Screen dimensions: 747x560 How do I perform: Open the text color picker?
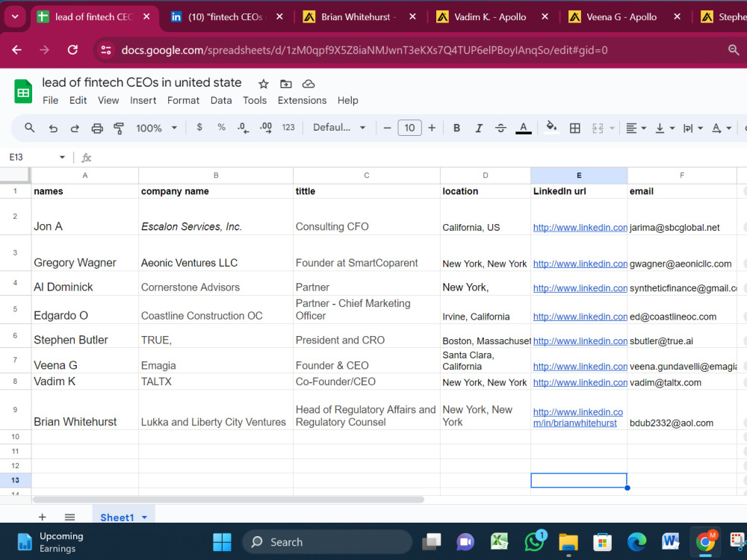523,128
